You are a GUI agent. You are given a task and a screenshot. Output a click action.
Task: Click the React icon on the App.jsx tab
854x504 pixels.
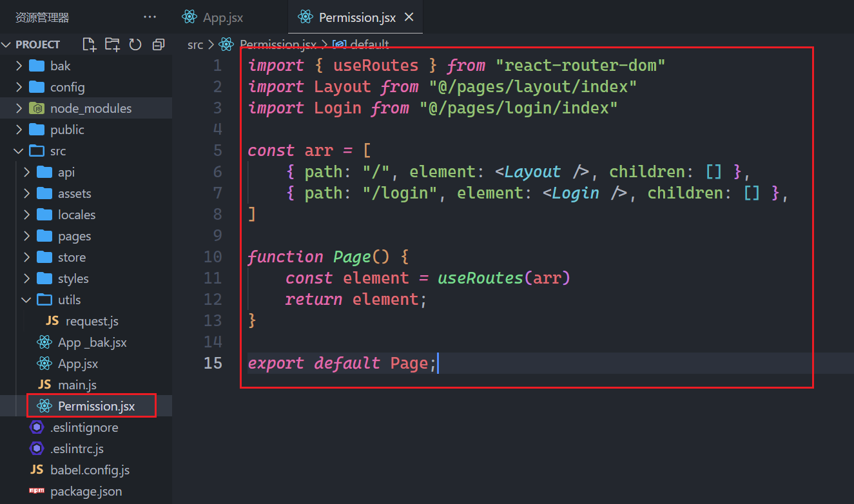pos(189,17)
